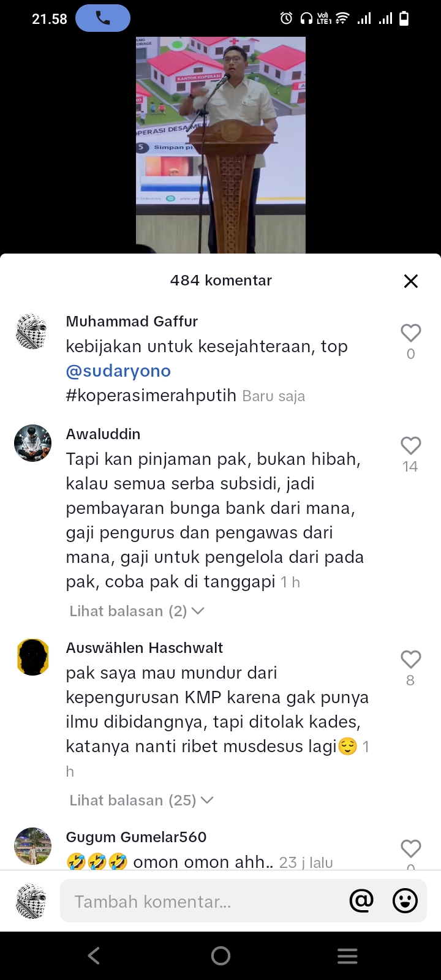Expand 'Lihat balasan (2)' replies

point(137,611)
